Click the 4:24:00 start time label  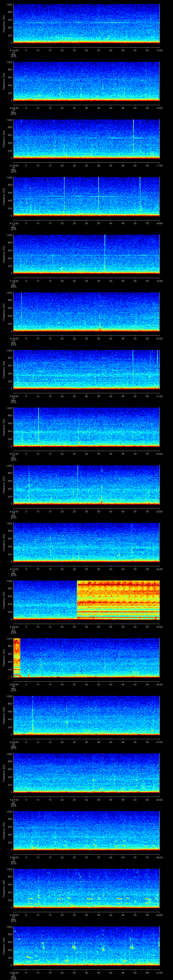click(14, 627)
